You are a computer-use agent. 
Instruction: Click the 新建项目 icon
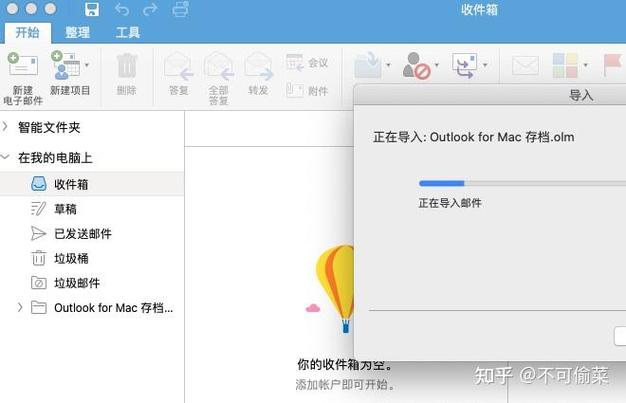65,66
